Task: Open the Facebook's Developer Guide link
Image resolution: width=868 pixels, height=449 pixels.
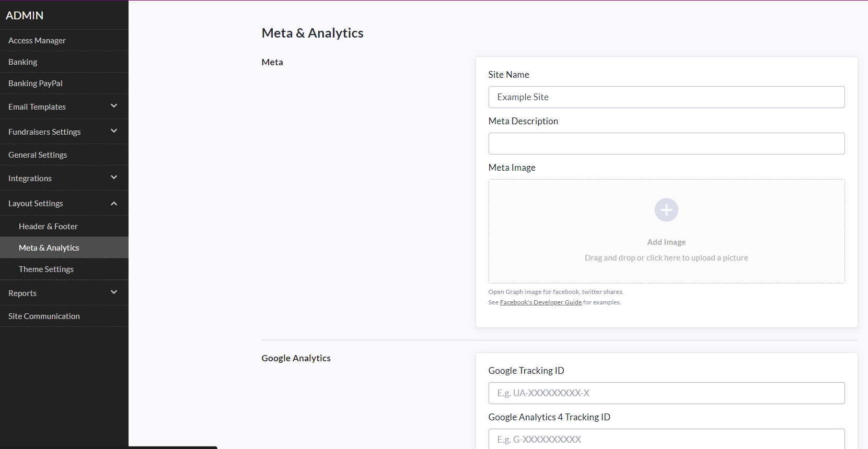Action: 540,302
